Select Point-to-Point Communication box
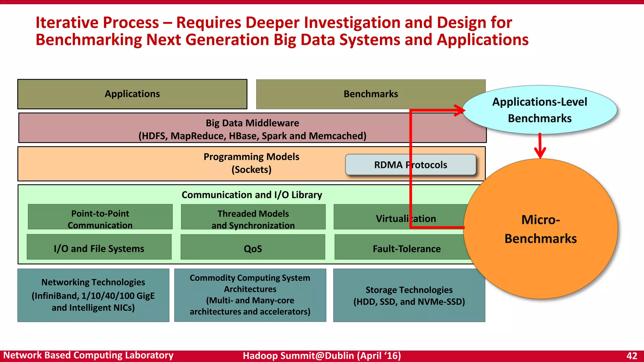Viewport: 644px width, 362px height. coord(100,217)
